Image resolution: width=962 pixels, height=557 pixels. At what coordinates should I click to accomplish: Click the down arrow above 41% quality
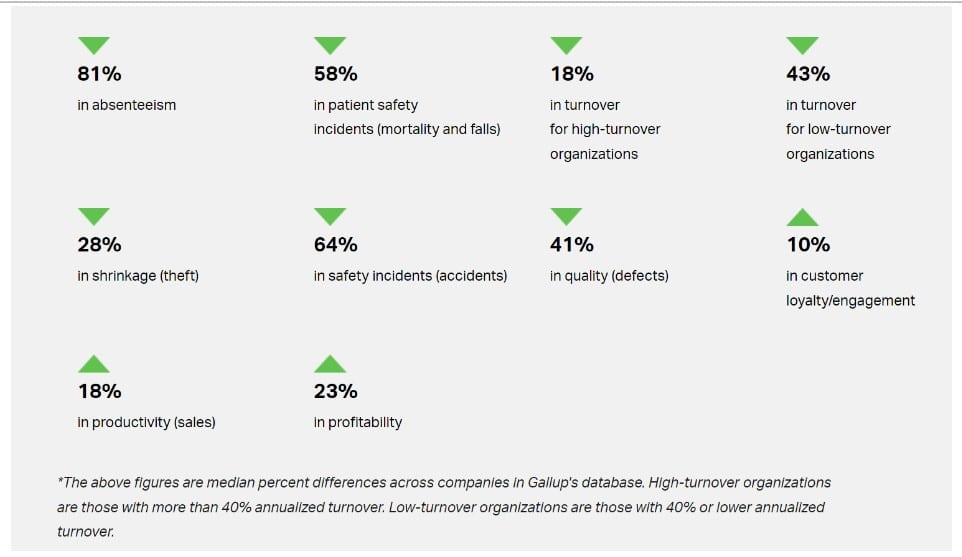click(x=566, y=217)
